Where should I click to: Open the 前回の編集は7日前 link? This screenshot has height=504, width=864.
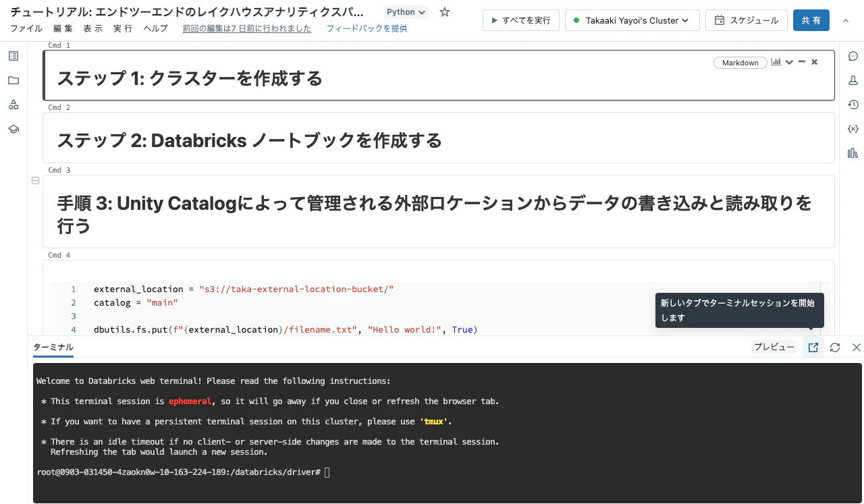pyautogui.click(x=247, y=28)
